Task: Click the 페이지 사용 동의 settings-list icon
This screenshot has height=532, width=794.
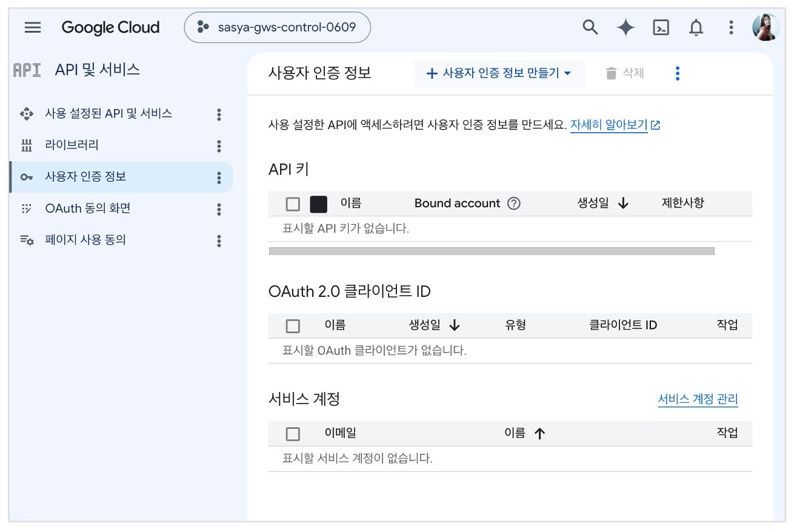Action: click(x=27, y=241)
